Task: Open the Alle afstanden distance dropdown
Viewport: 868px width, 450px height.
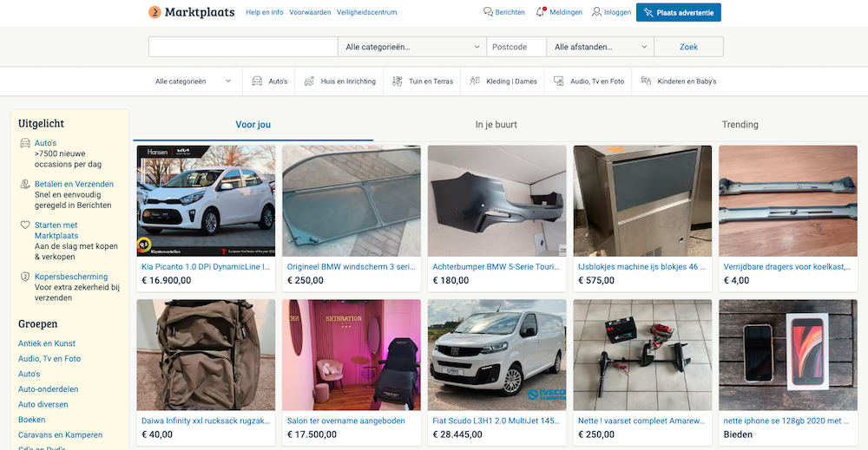Action: [x=600, y=47]
